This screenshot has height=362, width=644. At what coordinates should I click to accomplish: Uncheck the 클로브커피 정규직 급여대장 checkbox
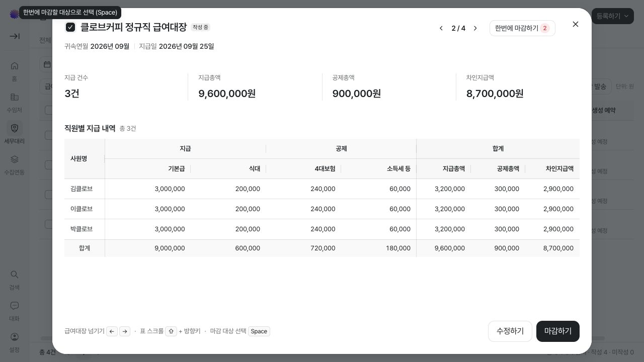(70, 27)
